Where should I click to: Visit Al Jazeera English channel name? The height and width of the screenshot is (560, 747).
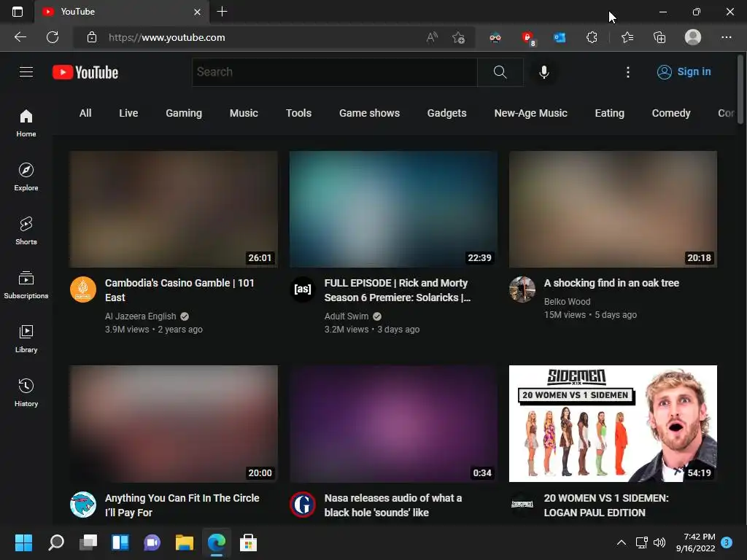click(x=141, y=316)
